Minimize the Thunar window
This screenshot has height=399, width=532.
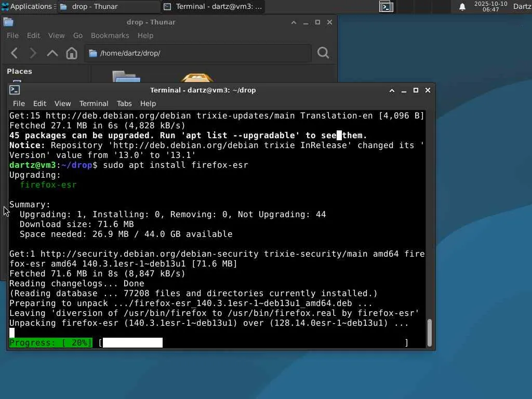click(305, 22)
